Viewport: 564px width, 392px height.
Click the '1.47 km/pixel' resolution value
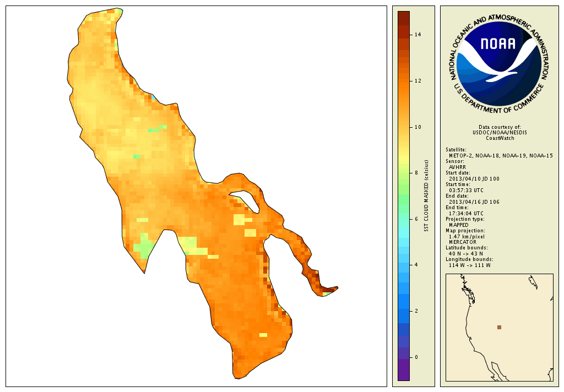pos(467,237)
